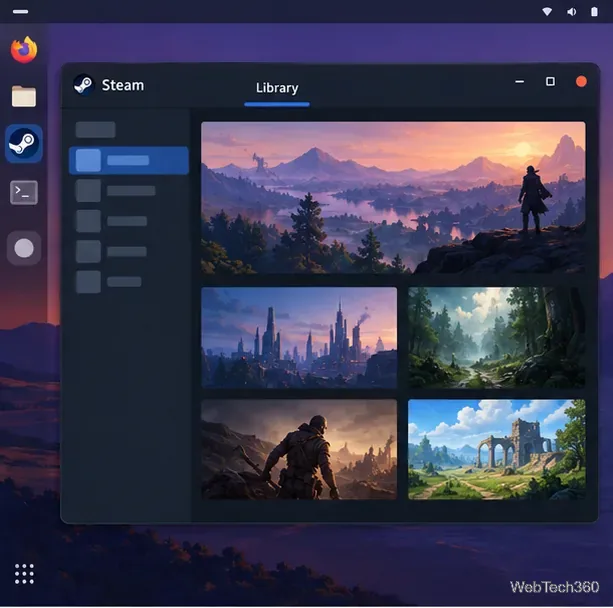
Task: Open the misty forest path game tile
Action: [x=497, y=338]
